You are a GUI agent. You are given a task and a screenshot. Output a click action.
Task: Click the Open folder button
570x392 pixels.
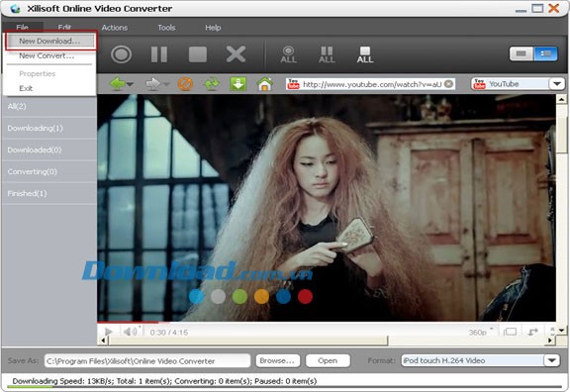(x=328, y=360)
